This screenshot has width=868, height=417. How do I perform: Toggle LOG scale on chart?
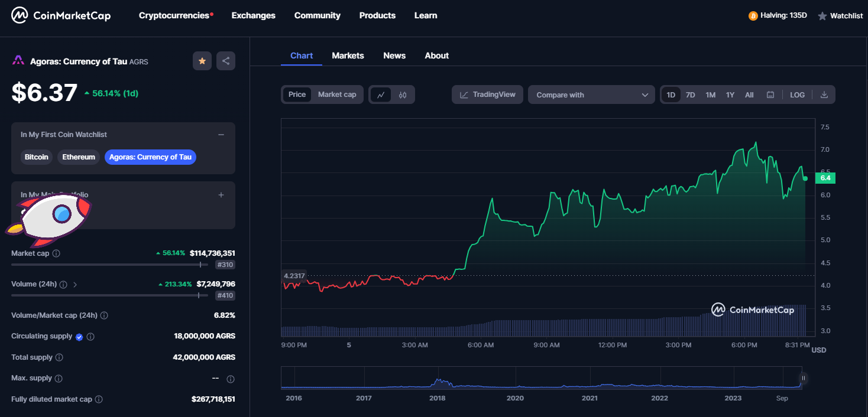pyautogui.click(x=797, y=95)
